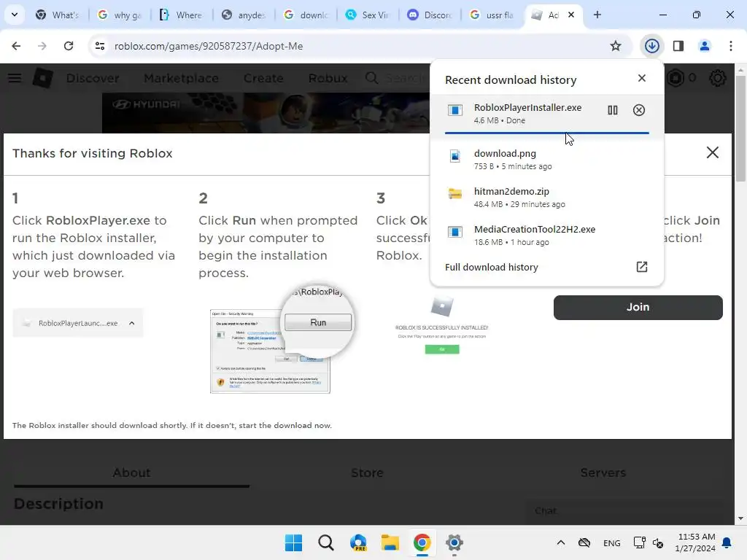Viewport: 747px width, 560px height.
Task: Open Roblox settings gear icon
Action: point(718,78)
